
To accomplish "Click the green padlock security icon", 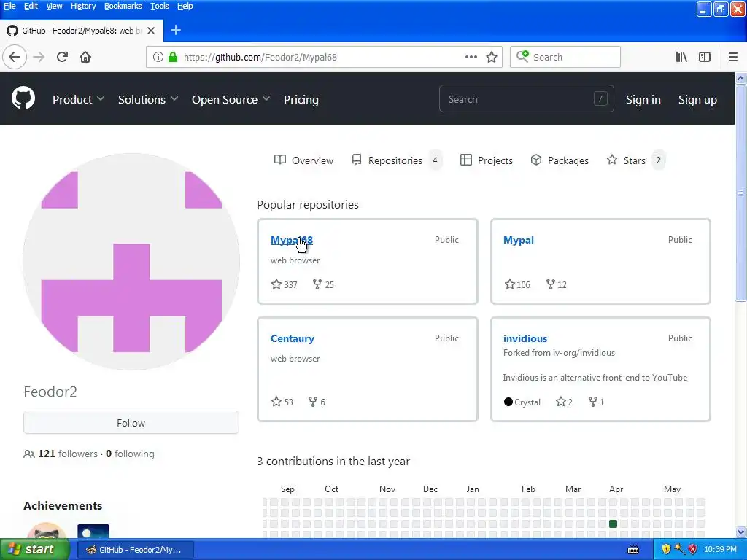I will click(x=173, y=57).
